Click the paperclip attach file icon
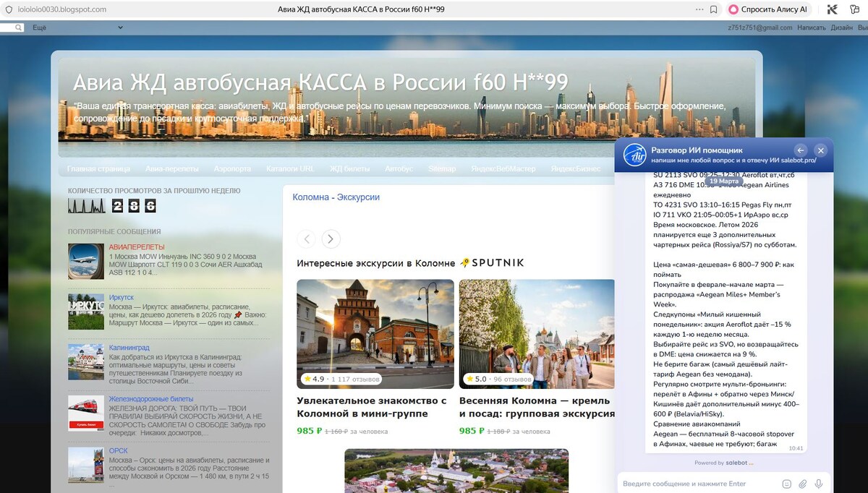 coord(803,484)
